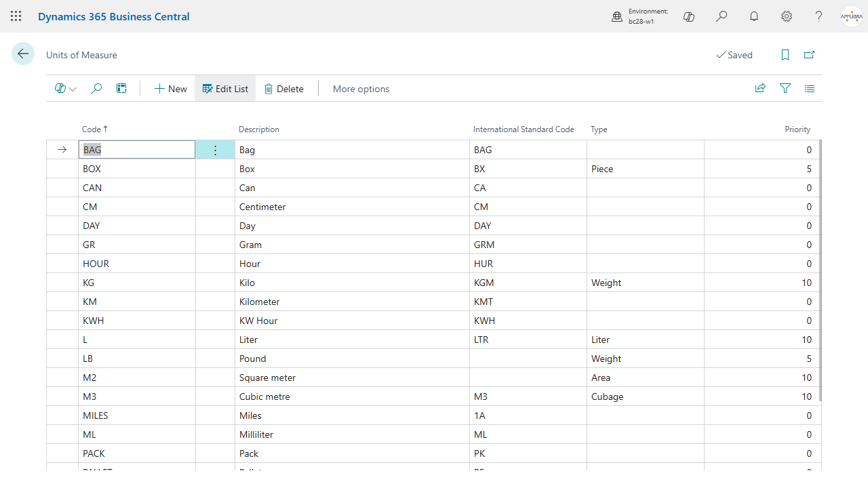Toggle the filter pane funnel icon
This screenshot has width=868, height=488.
785,88
